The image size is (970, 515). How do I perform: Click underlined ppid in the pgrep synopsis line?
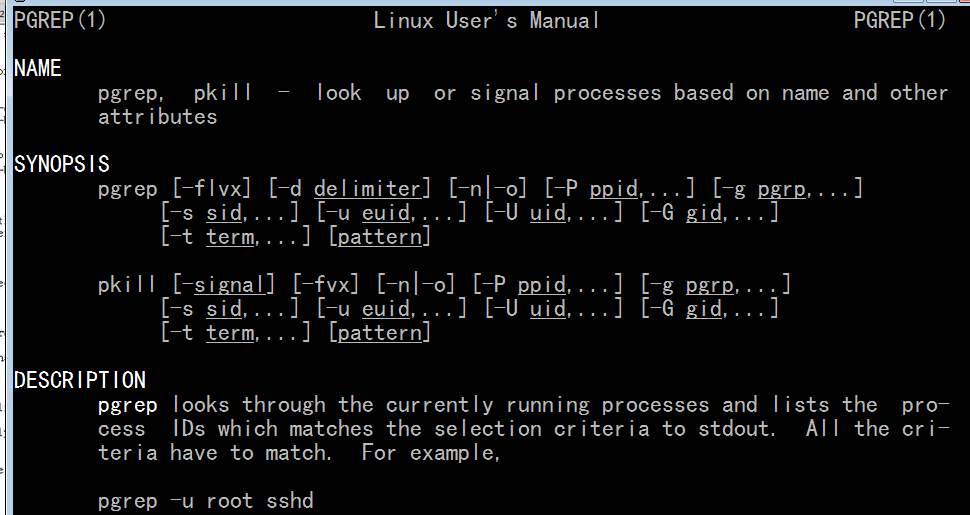[613, 188]
